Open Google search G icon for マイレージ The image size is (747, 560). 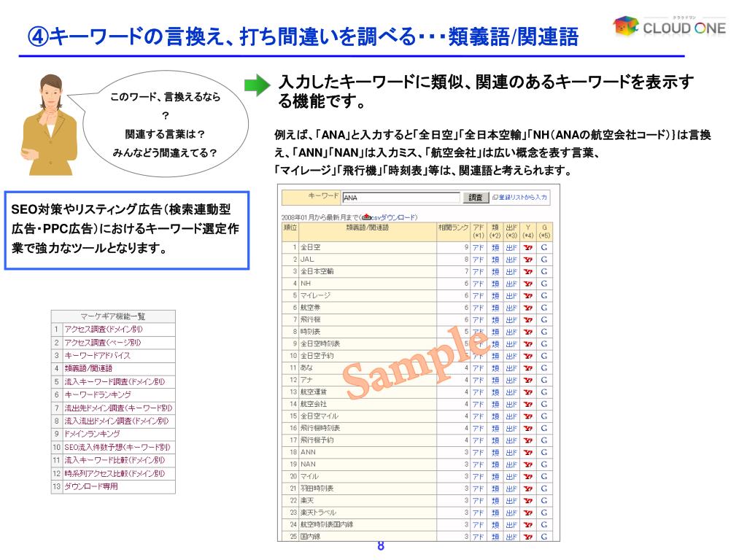544,296
